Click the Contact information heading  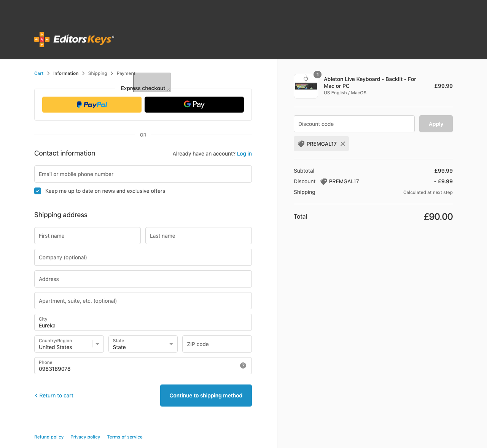click(65, 153)
